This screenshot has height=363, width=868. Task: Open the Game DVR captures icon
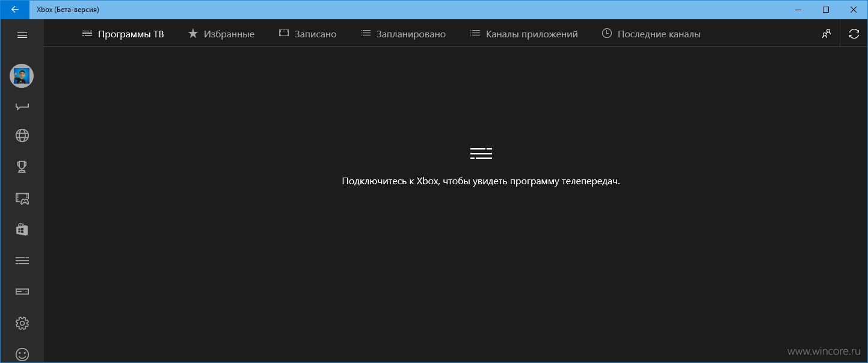pyautogui.click(x=22, y=198)
